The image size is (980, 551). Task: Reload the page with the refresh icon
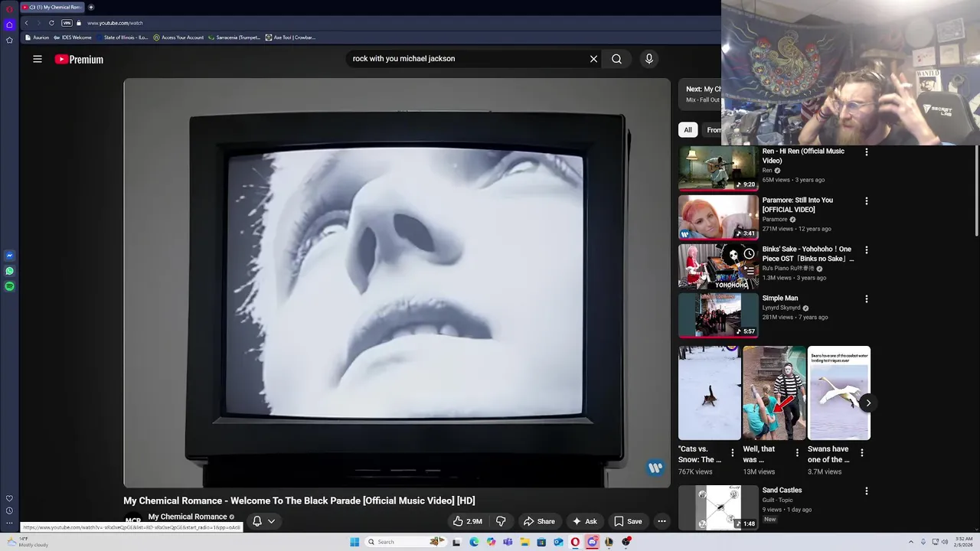click(51, 23)
